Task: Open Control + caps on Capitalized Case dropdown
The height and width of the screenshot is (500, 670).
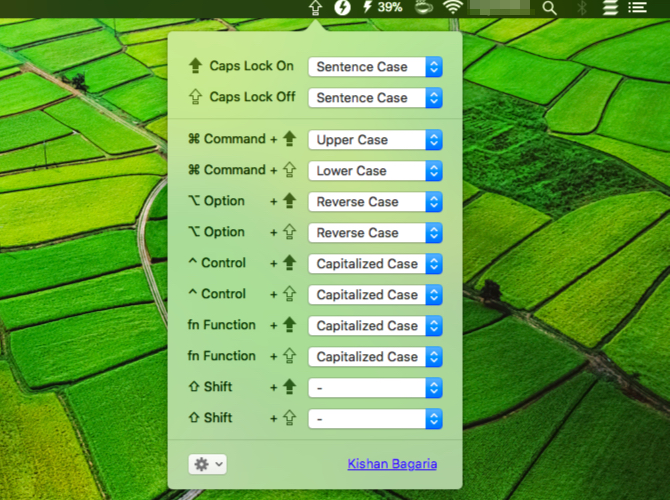Action: point(375,264)
